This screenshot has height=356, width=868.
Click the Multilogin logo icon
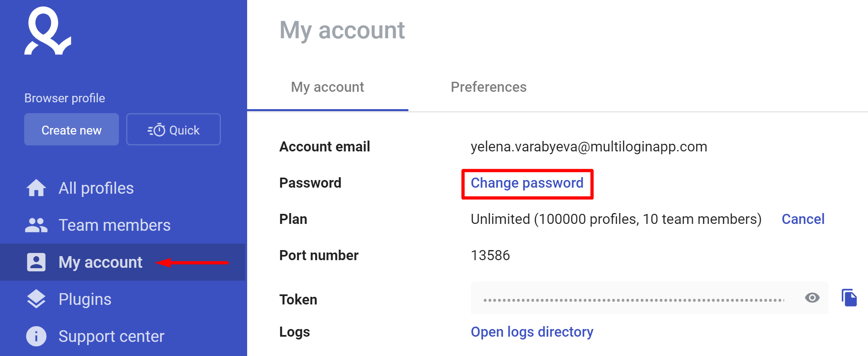coord(48,31)
